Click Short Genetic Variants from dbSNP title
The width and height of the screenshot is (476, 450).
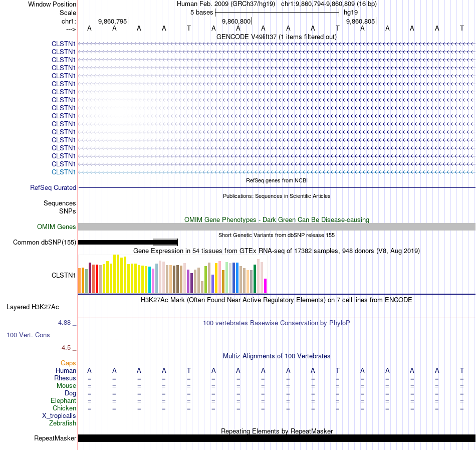(277, 235)
